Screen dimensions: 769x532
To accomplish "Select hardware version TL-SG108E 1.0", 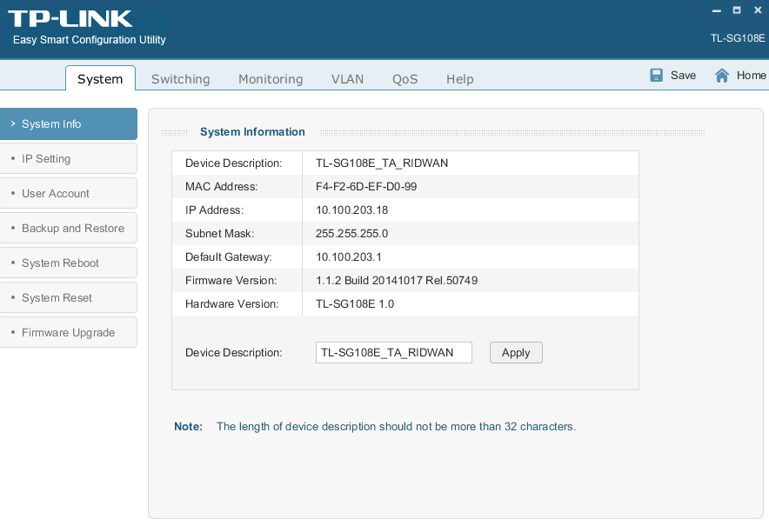I will pos(355,304).
